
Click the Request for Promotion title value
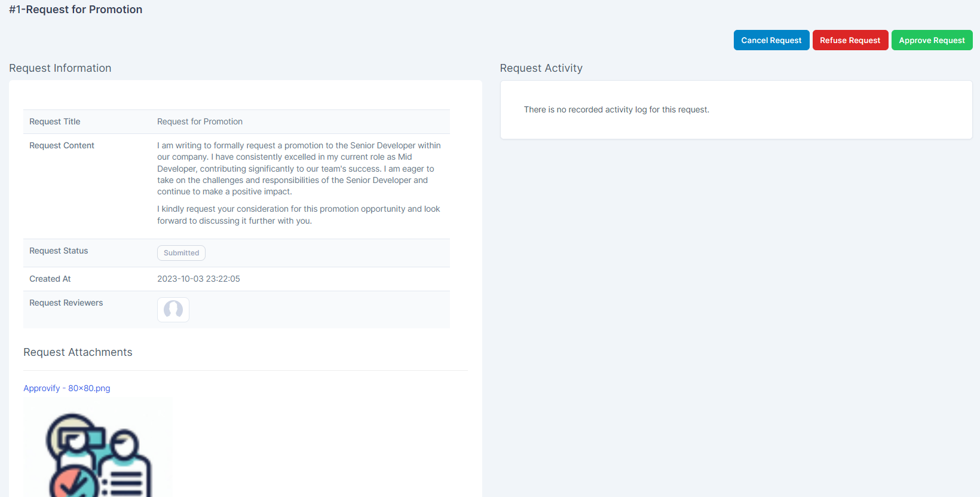pos(200,121)
